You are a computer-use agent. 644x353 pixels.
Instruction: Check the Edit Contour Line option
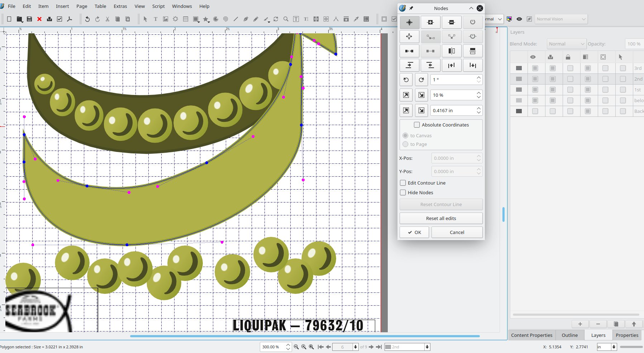tap(403, 183)
